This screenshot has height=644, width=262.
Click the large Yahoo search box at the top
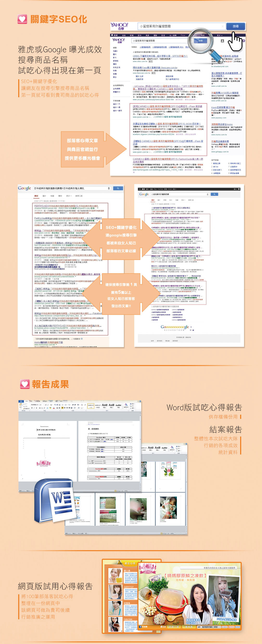pyautogui.click(x=181, y=26)
